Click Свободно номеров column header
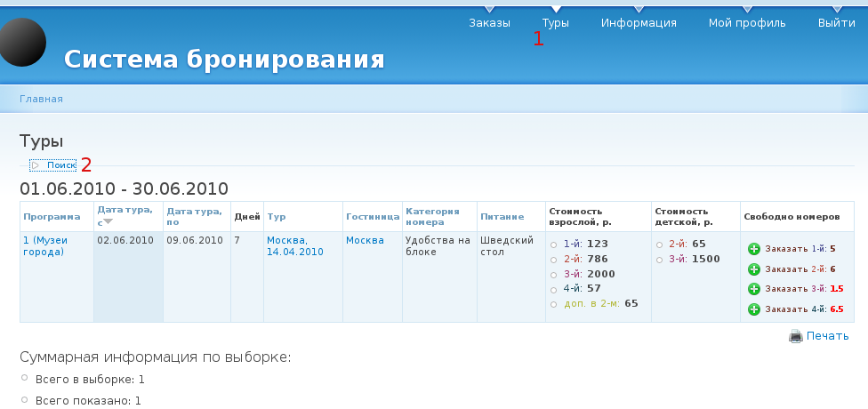Screen dimensions: 868x409 (x=792, y=217)
